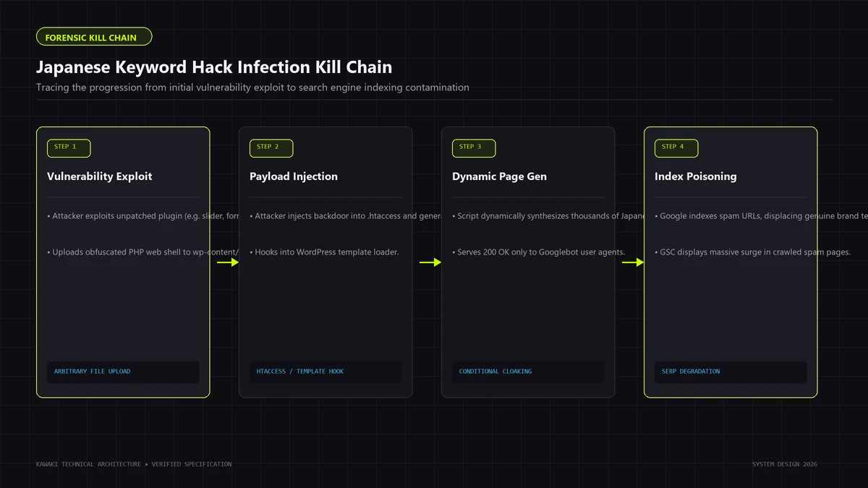Image resolution: width=868 pixels, height=488 pixels.
Task: Click the FORENSIC KILL CHAIN badge
Action: coord(94,37)
